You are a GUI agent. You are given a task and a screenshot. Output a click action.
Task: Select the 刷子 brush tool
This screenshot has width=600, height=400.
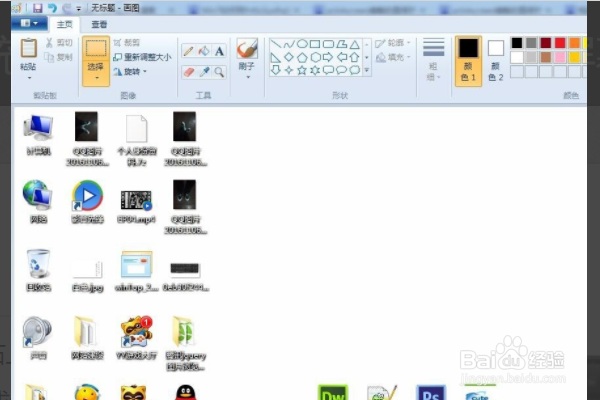(x=247, y=49)
